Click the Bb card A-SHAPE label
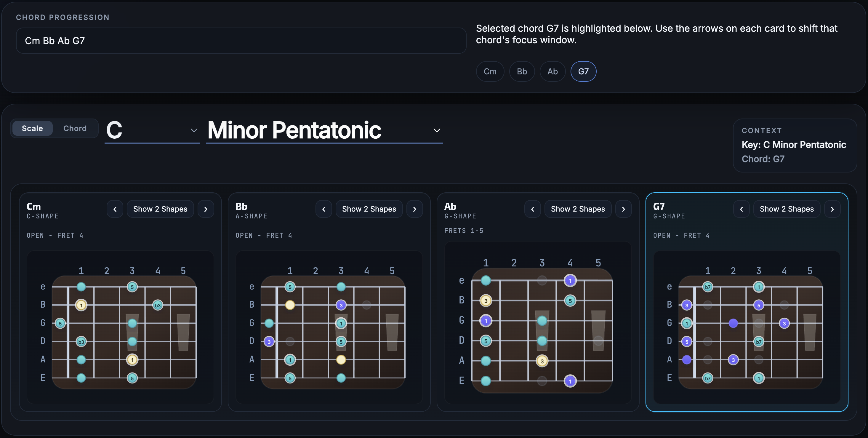Viewport: 868px width, 438px height. (x=252, y=216)
